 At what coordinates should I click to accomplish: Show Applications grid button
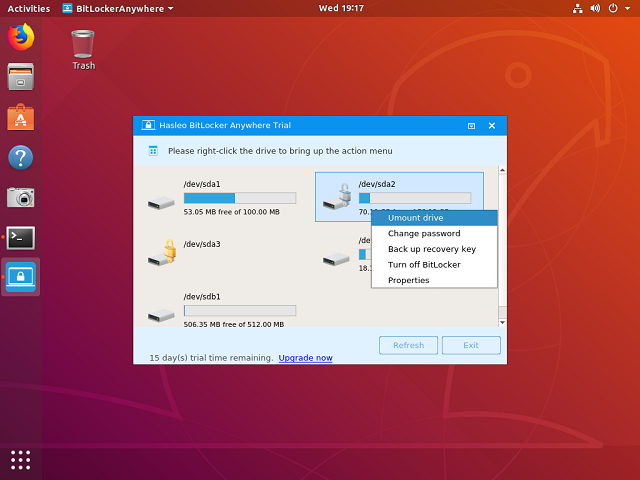20,460
